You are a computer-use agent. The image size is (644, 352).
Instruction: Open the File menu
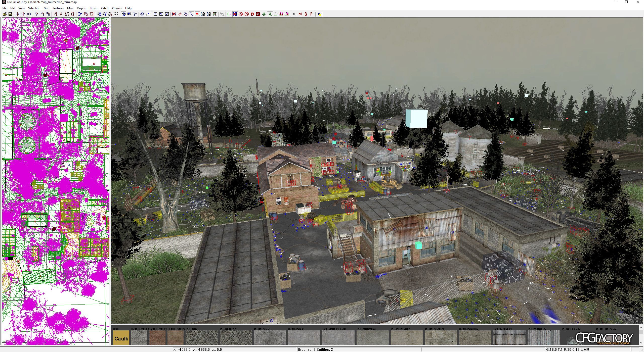tap(4, 8)
